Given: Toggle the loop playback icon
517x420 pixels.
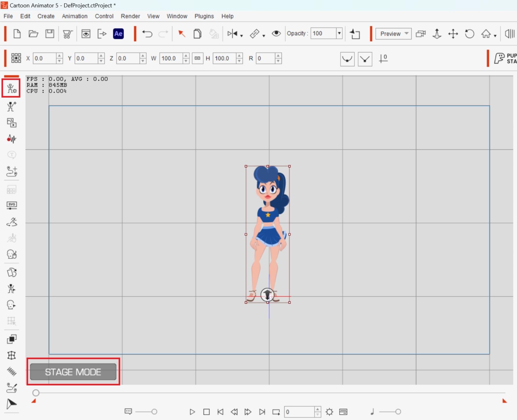Looking at the screenshot, I should [x=276, y=412].
